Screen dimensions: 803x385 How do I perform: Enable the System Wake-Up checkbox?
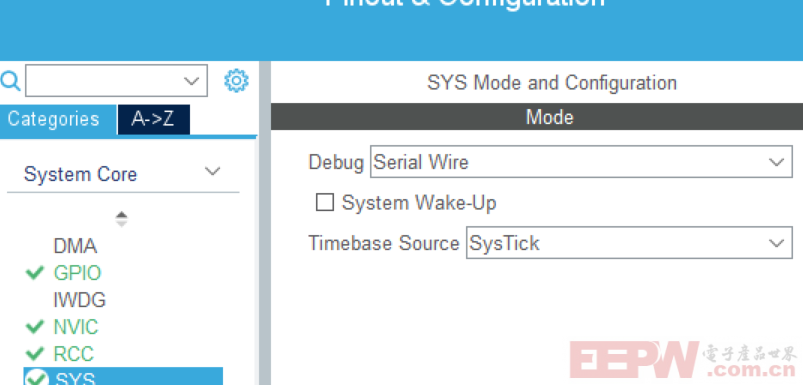point(325,202)
